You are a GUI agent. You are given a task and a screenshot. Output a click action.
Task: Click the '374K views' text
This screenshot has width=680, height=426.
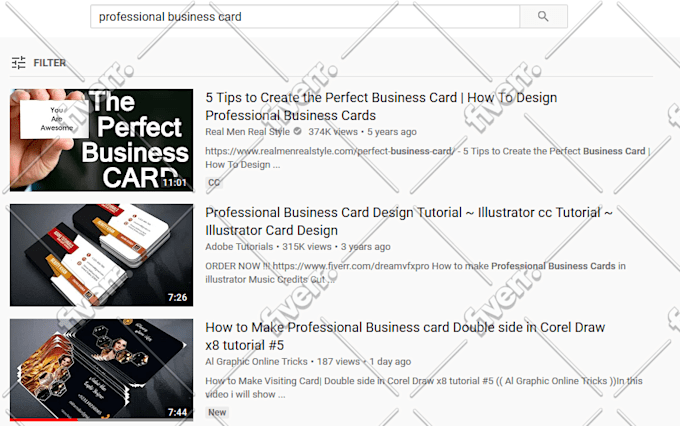coord(333,131)
